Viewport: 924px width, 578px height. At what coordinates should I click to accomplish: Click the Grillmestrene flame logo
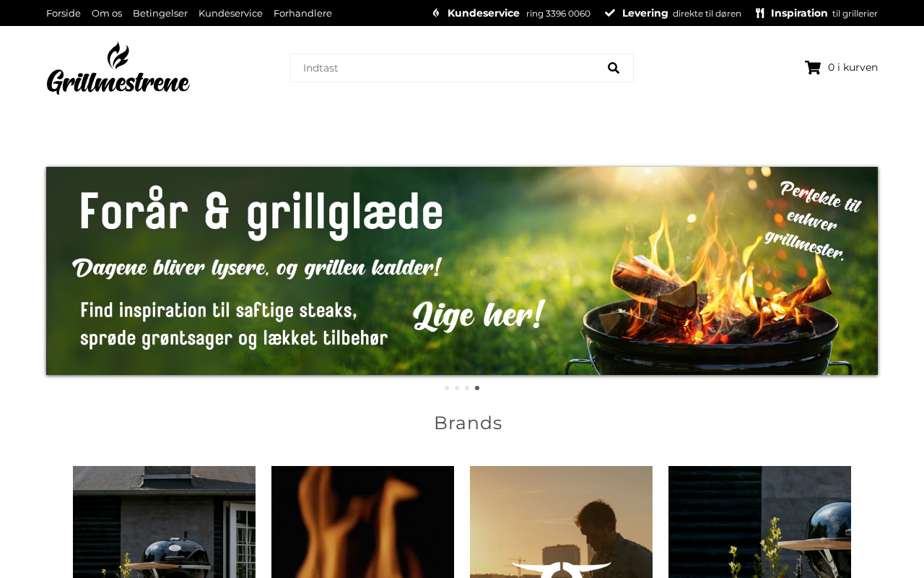118,69
